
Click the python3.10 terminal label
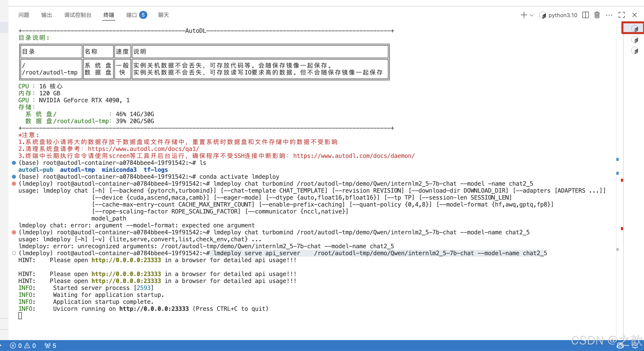[x=563, y=15]
